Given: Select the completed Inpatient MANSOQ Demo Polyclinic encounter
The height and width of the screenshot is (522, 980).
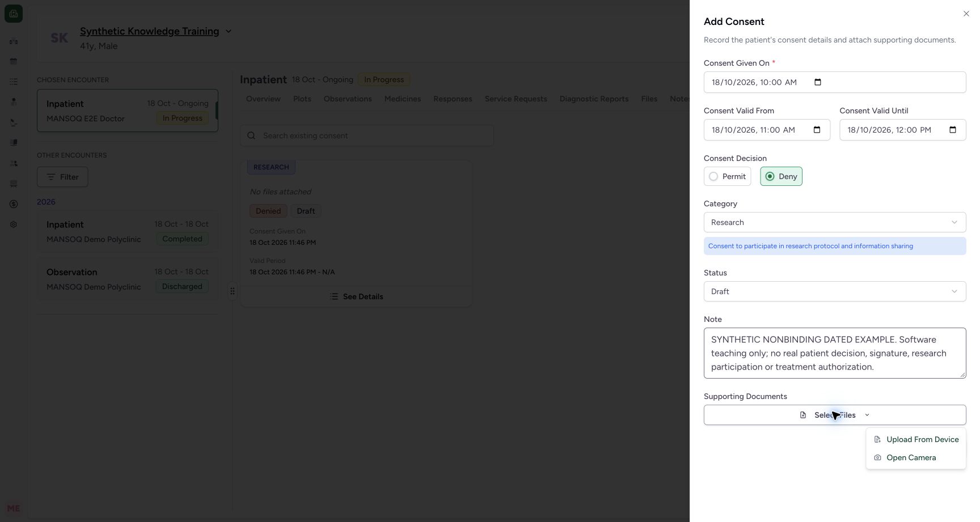Looking at the screenshot, I should coord(128,231).
